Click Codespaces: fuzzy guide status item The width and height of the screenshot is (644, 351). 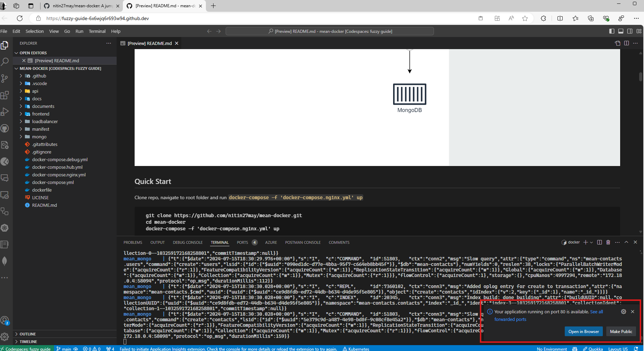point(27,349)
